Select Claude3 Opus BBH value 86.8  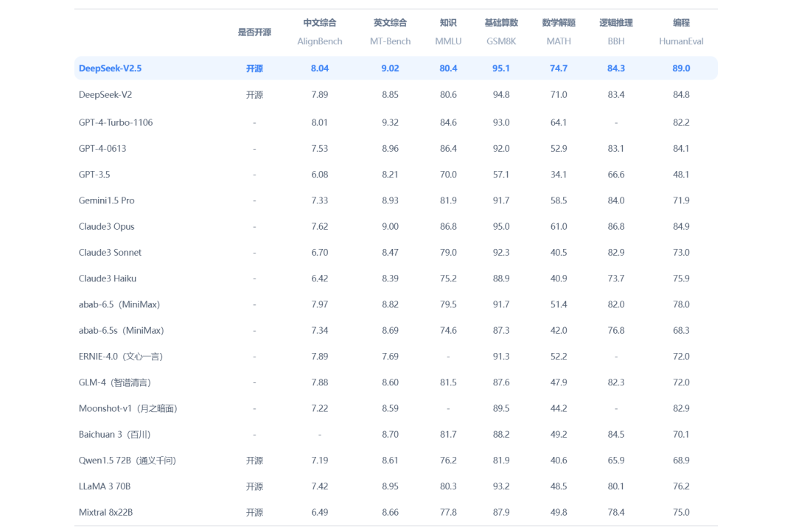tap(615, 226)
